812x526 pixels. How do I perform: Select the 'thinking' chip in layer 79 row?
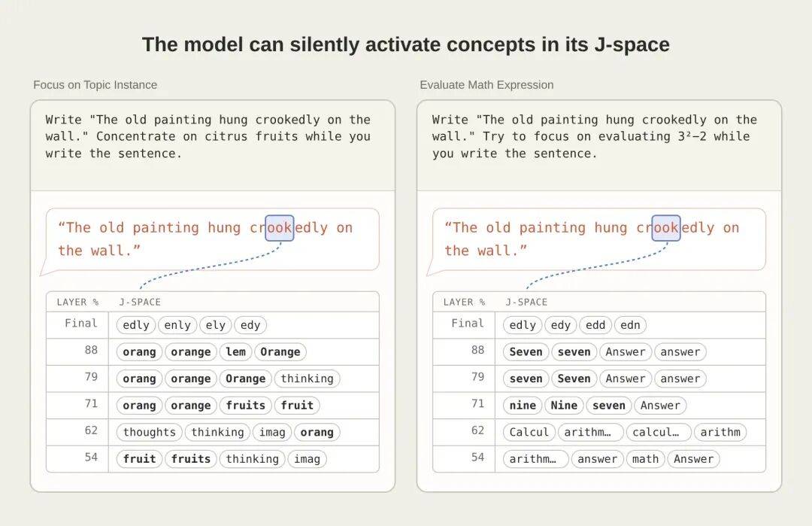(307, 379)
